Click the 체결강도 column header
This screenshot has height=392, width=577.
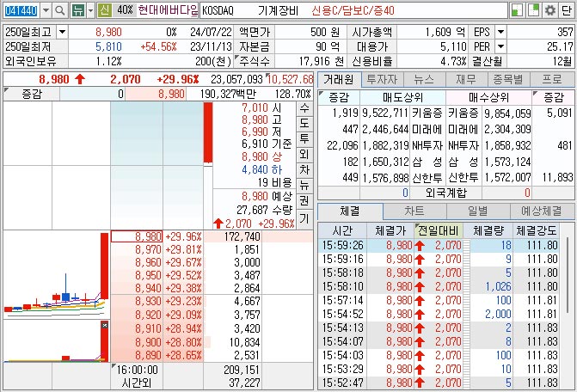point(537,230)
